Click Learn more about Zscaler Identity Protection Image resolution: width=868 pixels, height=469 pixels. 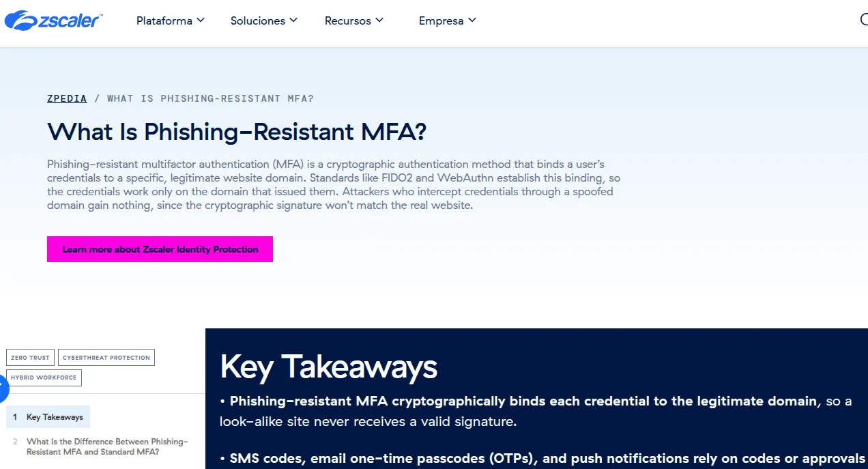click(160, 249)
